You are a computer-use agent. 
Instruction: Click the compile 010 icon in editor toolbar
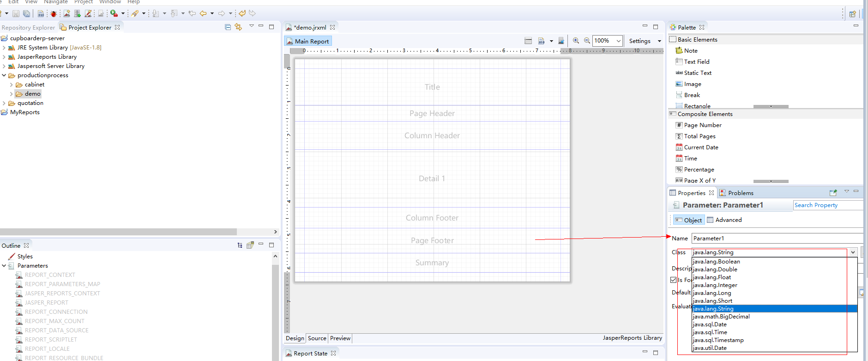[x=541, y=41]
